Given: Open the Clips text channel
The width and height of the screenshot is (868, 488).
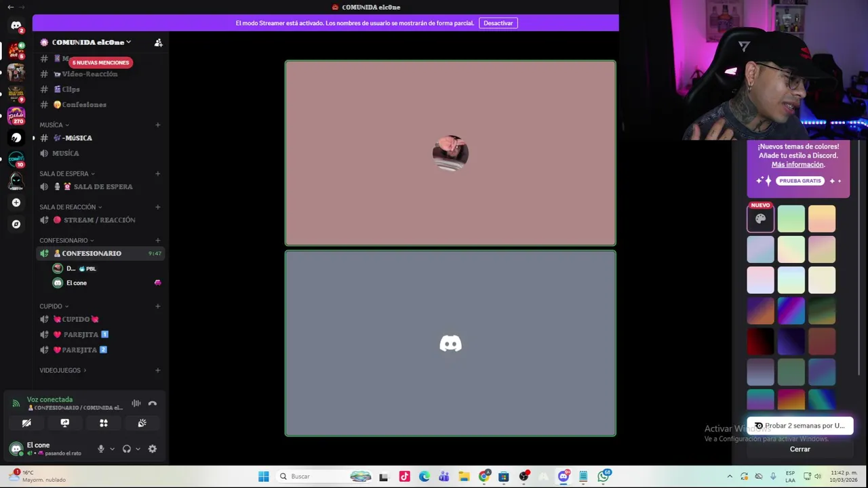Looking at the screenshot, I should (100, 89).
